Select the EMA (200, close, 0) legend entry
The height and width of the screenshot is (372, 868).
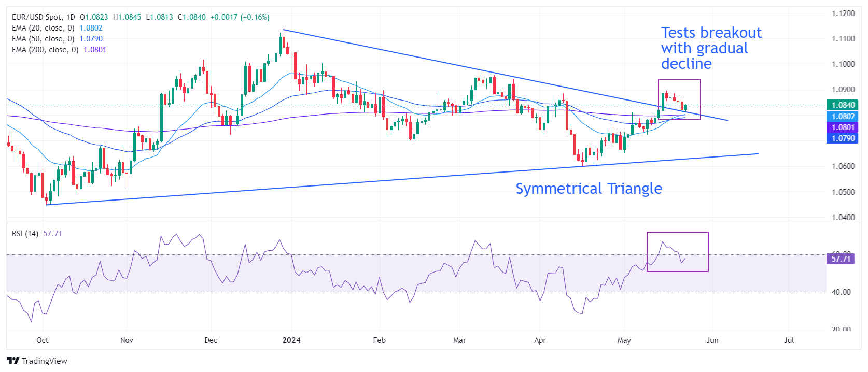[x=45, y=50]
